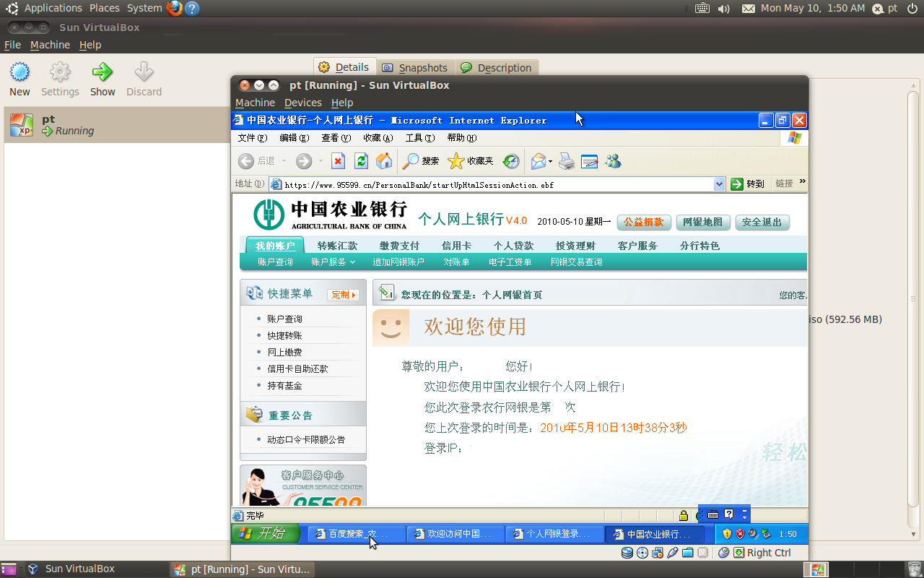Viewport: 924px width, 578px height.
Task: Open the 工具(T) menu in Internet Explorer
Action: (419, 138)
